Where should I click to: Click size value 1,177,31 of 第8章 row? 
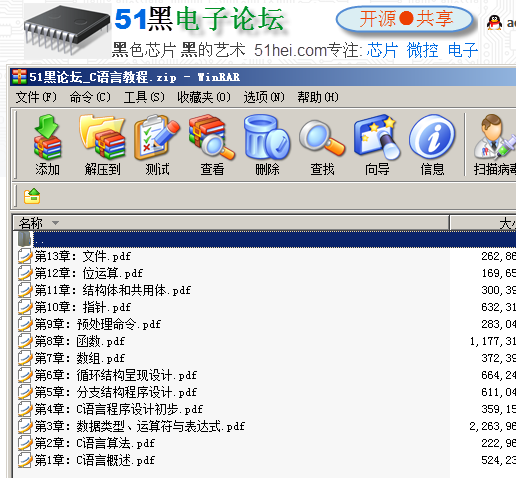coord(493,341)
